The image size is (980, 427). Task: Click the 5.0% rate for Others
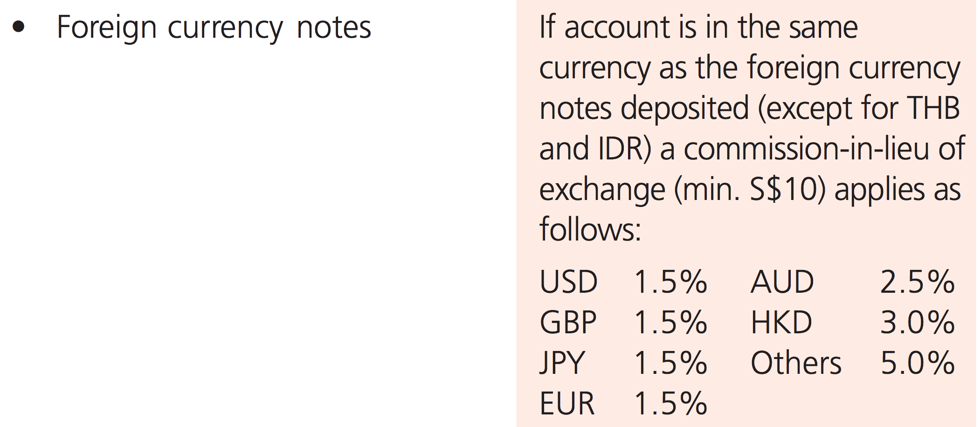[x=917, y=363]
